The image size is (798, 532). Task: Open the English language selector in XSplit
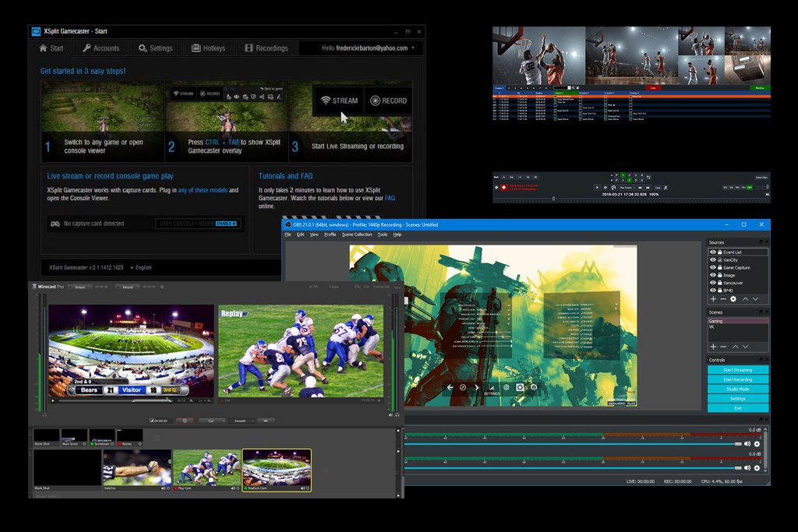click(x=141, y=267)
